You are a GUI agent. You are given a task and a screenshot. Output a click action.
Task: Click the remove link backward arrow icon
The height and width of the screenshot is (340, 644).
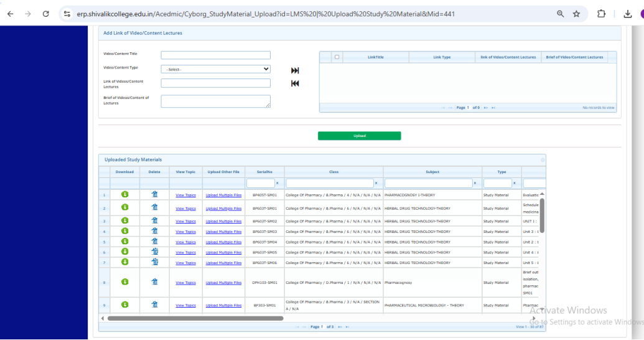(295, 83)
